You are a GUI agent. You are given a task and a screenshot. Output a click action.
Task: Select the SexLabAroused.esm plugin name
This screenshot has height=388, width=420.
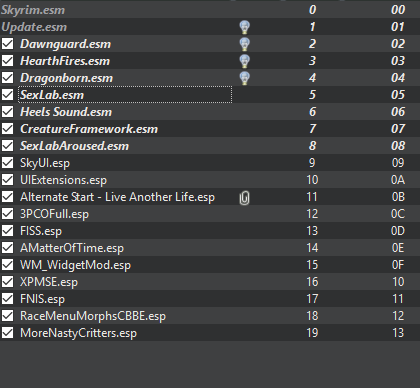click(x=74, y=146)
